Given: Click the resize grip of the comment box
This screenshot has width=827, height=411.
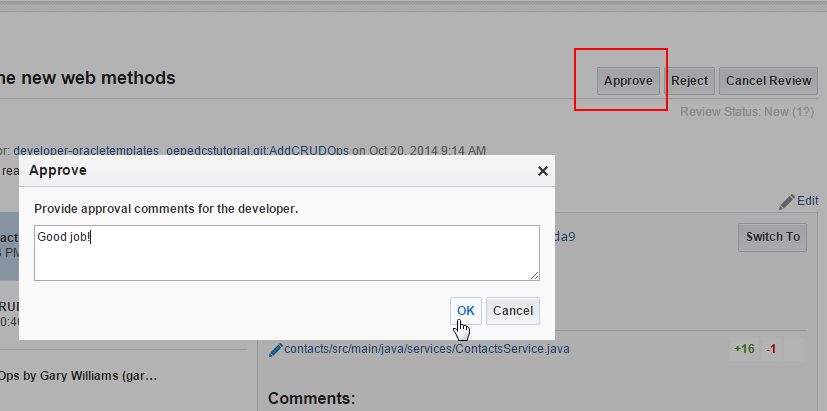Looking at the screenshot, I should coord(535,275).
